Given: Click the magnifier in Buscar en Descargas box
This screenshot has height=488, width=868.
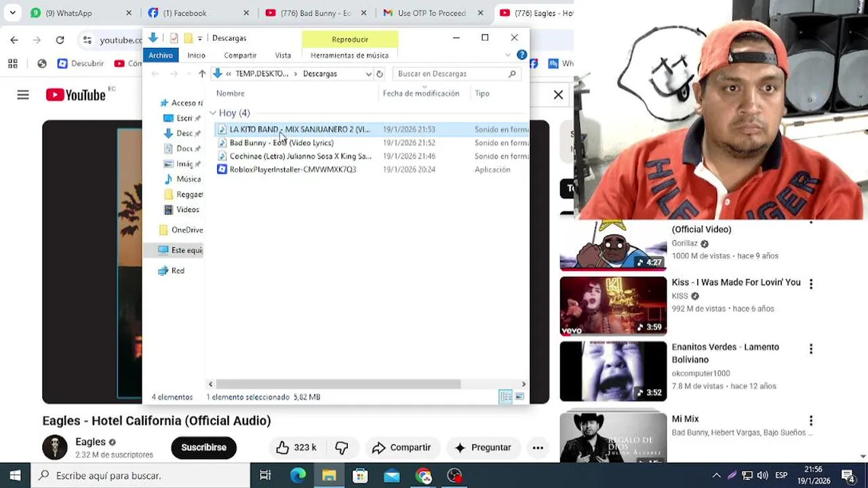Looking at the screenshot, I should click(x=512, y=74).
